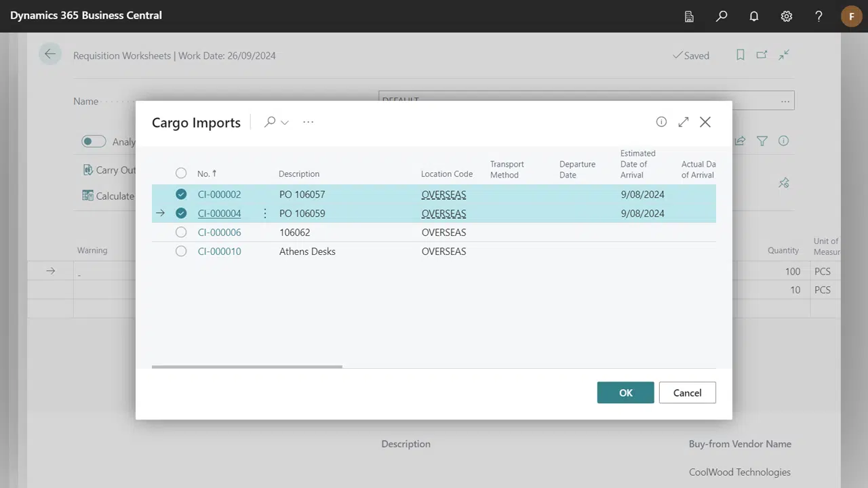Screen dimensions: 868x488
Task: Expand the Cargo Imports dialog to full size
Action: pyautogui.click(x=684, y=122)
